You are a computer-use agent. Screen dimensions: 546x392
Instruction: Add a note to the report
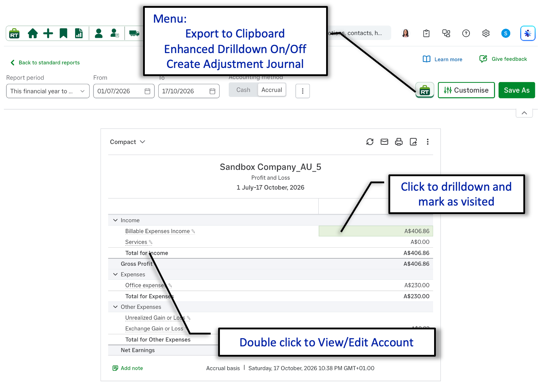(128, 368)
